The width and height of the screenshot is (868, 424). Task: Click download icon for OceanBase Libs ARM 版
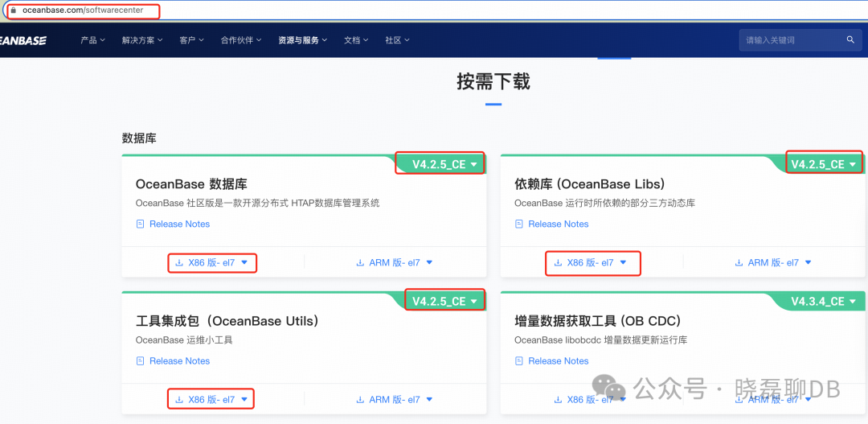pos(739,263)
